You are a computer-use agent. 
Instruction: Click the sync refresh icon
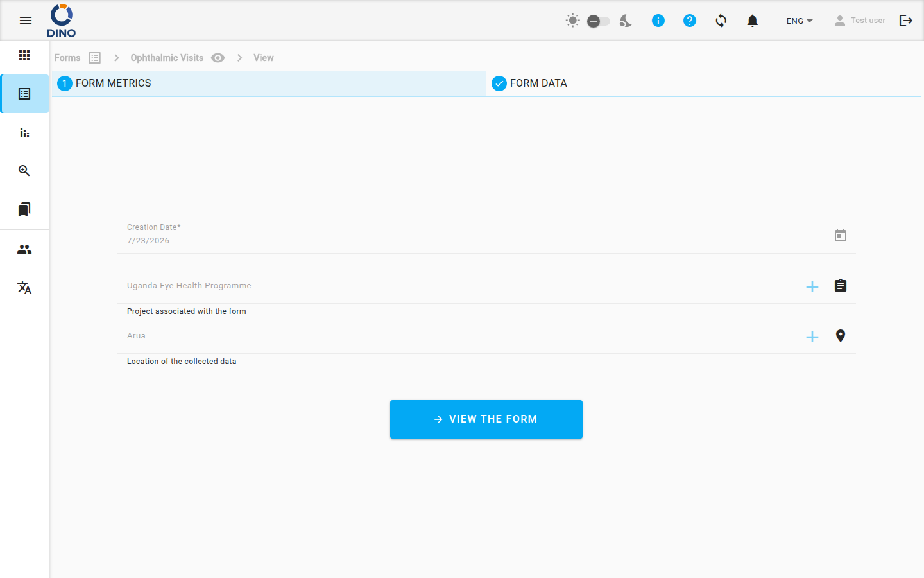tap(721, 21)
